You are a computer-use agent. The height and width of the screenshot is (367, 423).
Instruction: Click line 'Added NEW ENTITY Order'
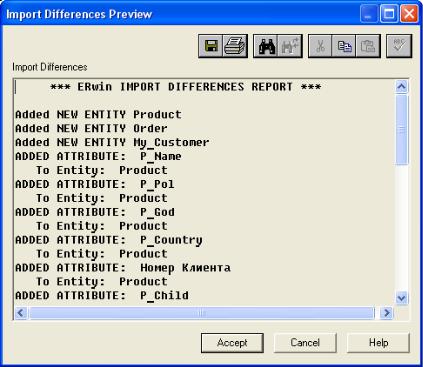(x=91, y=129)
